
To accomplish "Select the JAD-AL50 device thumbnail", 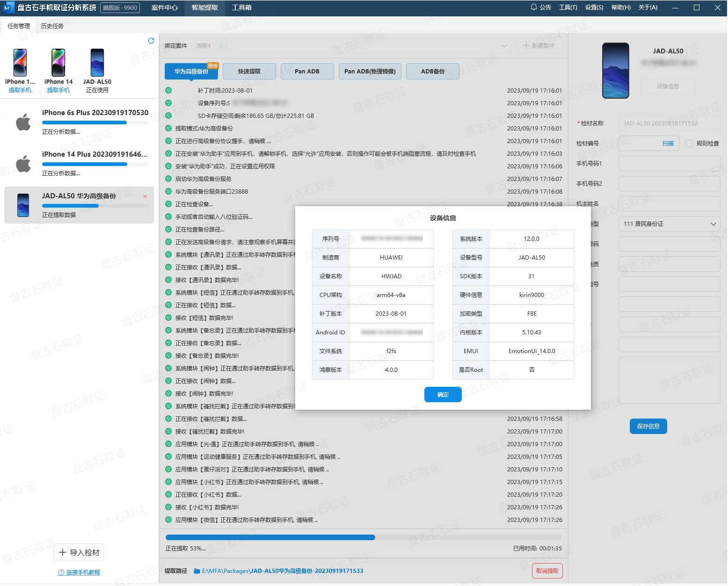I will 97,62.
